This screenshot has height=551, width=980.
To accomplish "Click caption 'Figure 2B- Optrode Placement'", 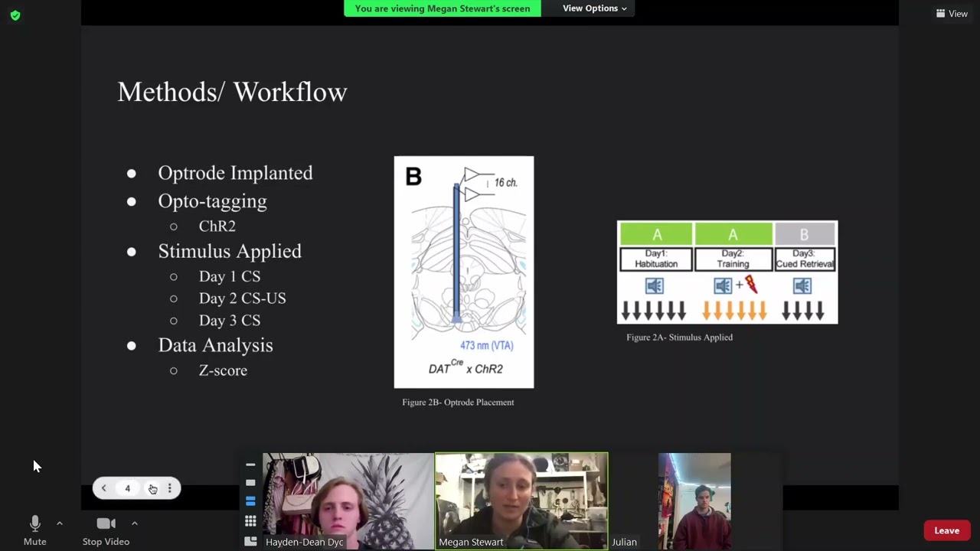I will click(x=458, y=402).
